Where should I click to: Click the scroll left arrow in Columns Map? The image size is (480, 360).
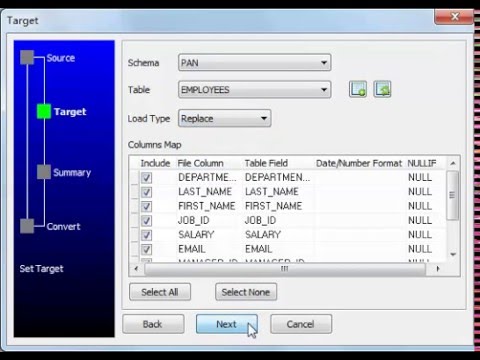pyautogui.click(x=136, y=269)
